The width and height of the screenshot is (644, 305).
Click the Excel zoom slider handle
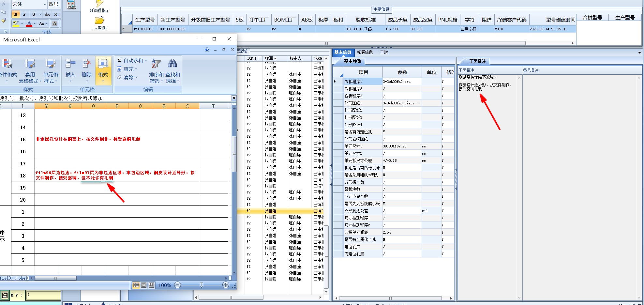(x=201, y=285)
